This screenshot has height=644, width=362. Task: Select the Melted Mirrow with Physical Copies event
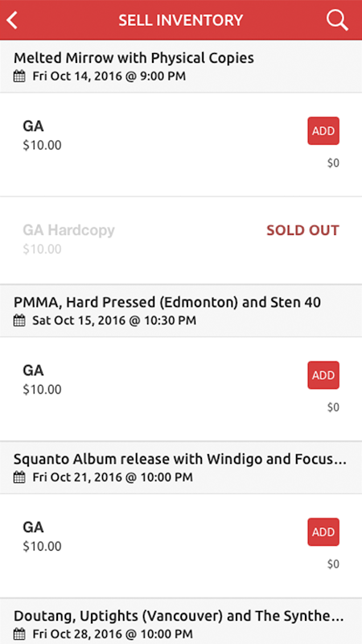tap(181, 67)
